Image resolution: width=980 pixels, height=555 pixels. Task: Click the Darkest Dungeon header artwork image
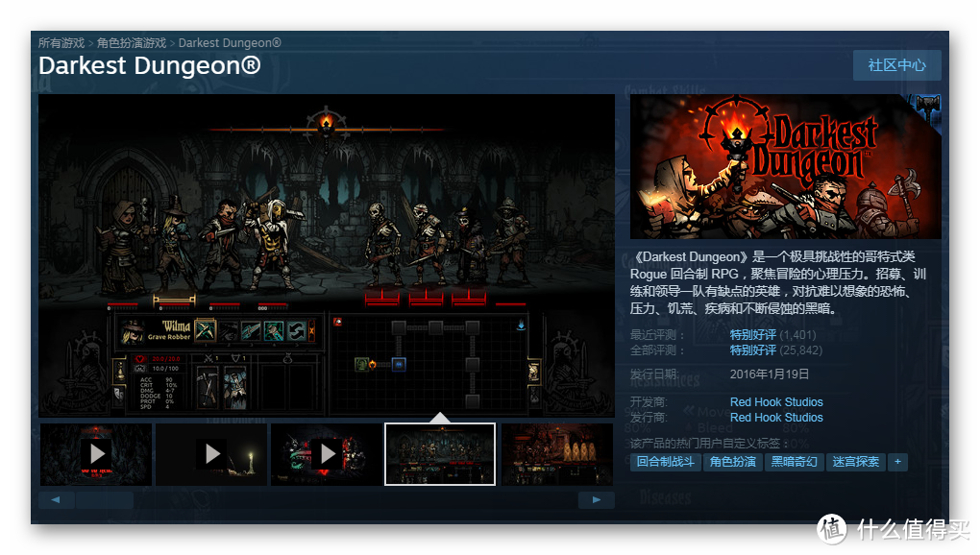[x=786, y=167]
